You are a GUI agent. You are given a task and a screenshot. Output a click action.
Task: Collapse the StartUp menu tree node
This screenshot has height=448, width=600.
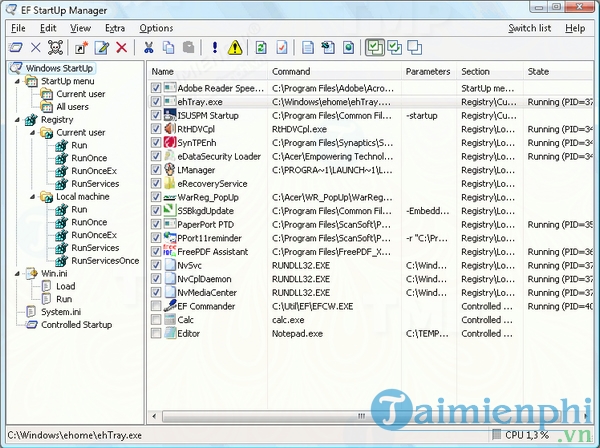(x=17, y=81)
